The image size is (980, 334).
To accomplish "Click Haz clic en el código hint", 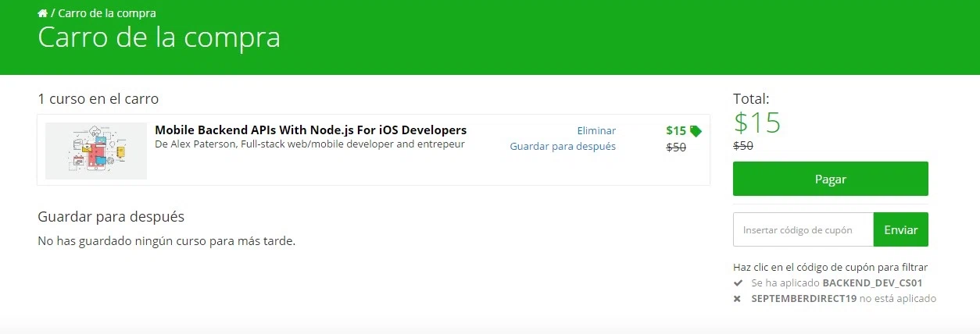I will coord(830,267).
